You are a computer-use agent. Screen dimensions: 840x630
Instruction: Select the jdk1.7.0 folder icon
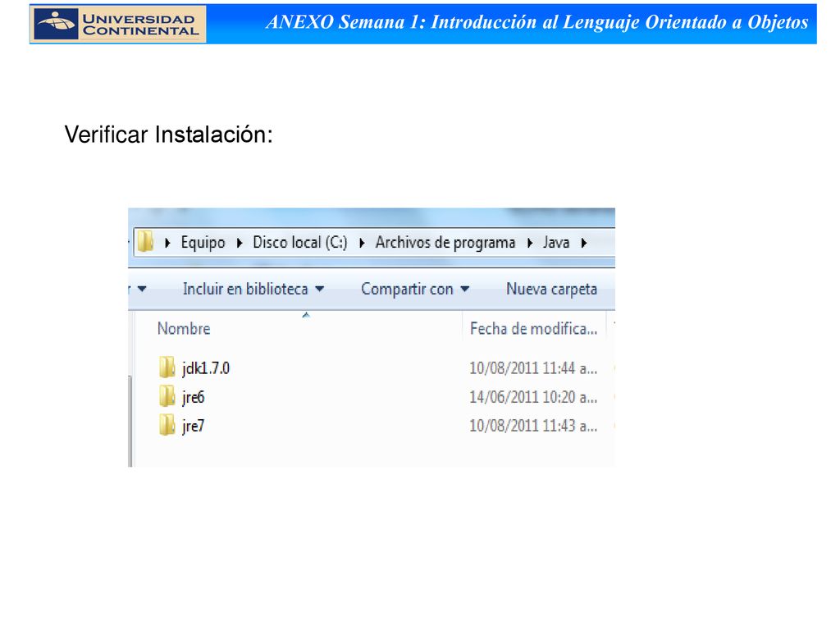[x=167, y=367]
